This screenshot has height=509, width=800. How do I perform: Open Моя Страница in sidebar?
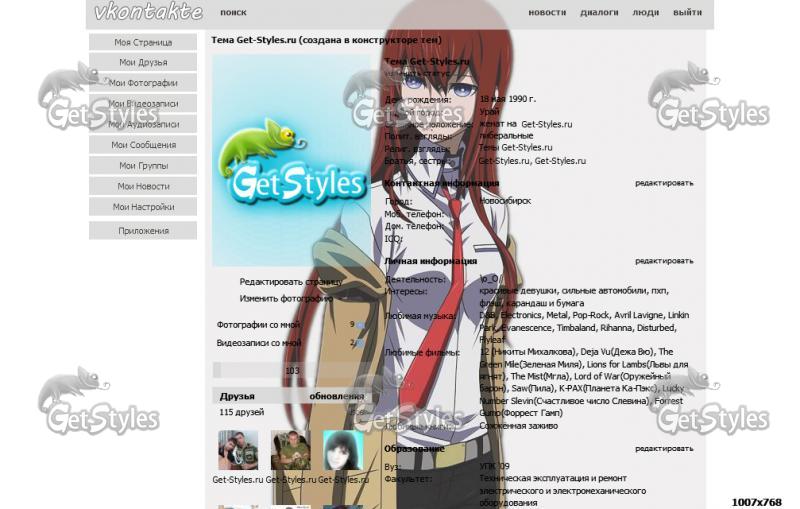tap(143, 42)
